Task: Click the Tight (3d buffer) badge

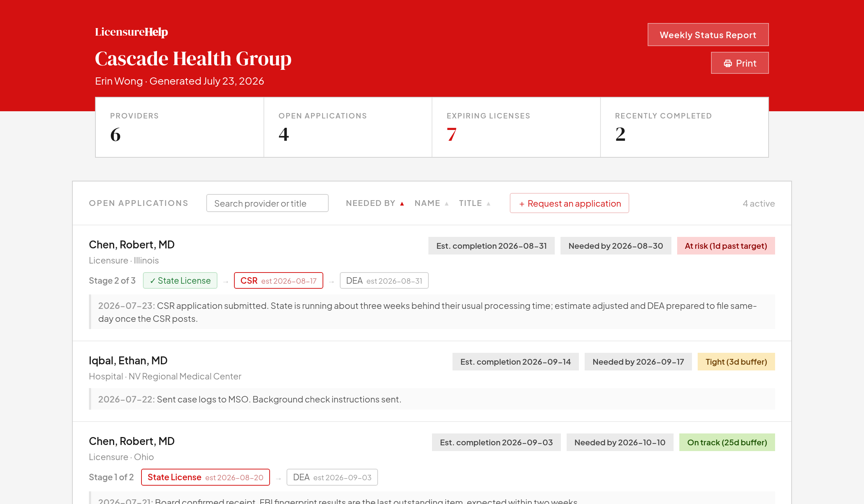Action: coord(736,362)
